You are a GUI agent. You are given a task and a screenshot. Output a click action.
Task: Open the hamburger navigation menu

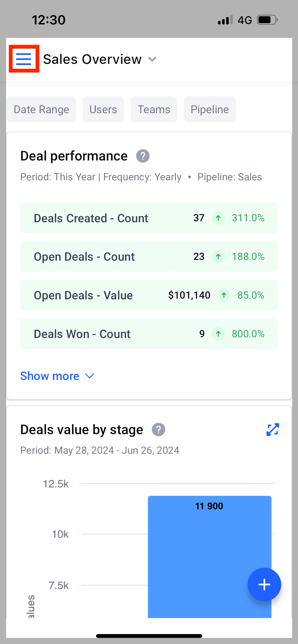24,59
